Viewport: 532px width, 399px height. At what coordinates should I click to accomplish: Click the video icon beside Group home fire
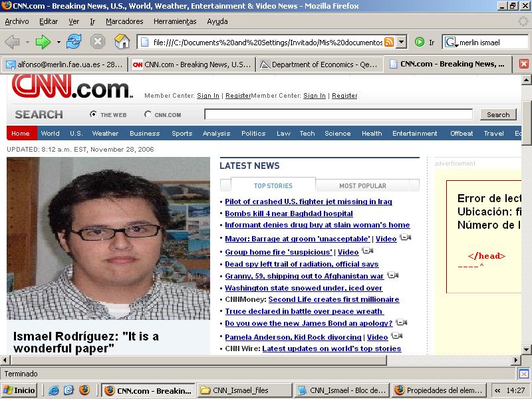[368, 251]
